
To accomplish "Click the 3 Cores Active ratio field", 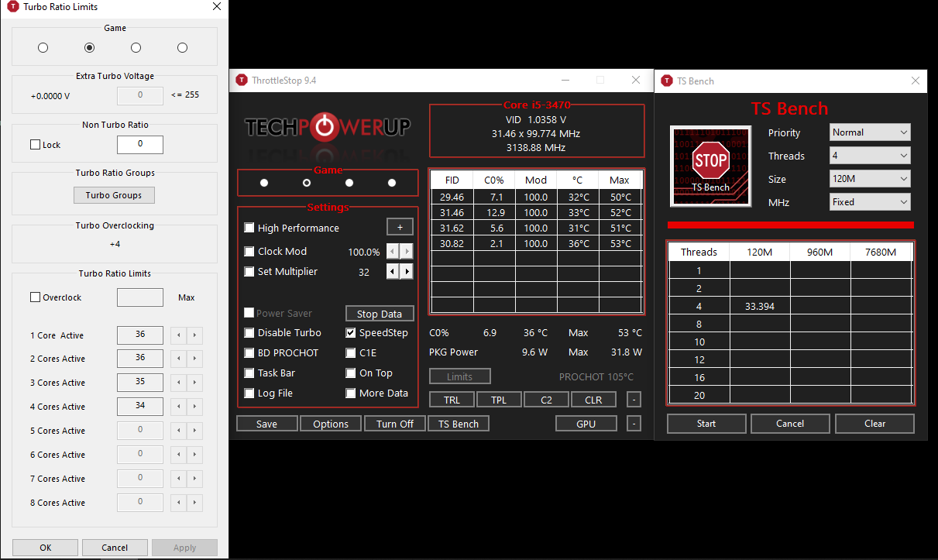I will tap(140, 383).
